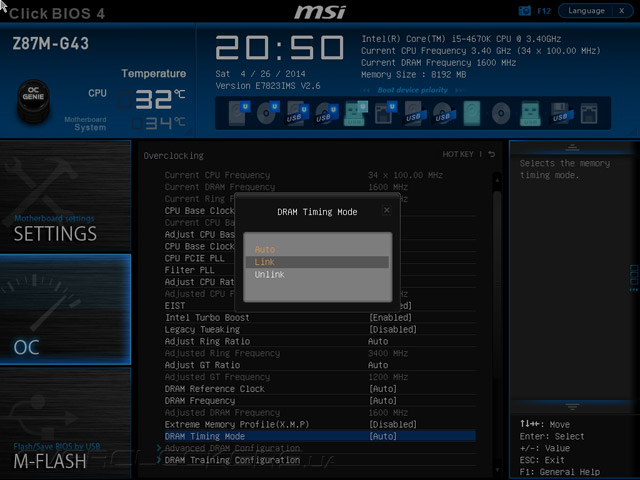Click the highlighted teal hard disk boot icon
This screenshot has height=480, width=640.
tap(472, 113)
